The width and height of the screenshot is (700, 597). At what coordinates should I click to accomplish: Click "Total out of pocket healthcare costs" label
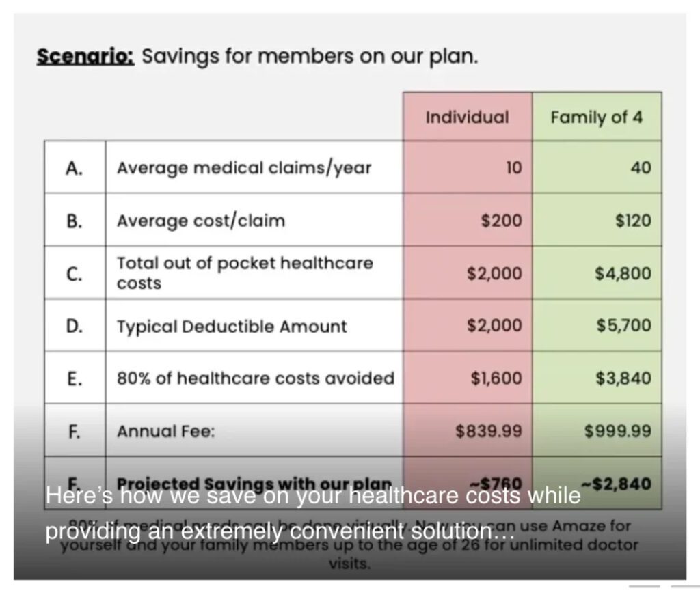pos(245,273)
